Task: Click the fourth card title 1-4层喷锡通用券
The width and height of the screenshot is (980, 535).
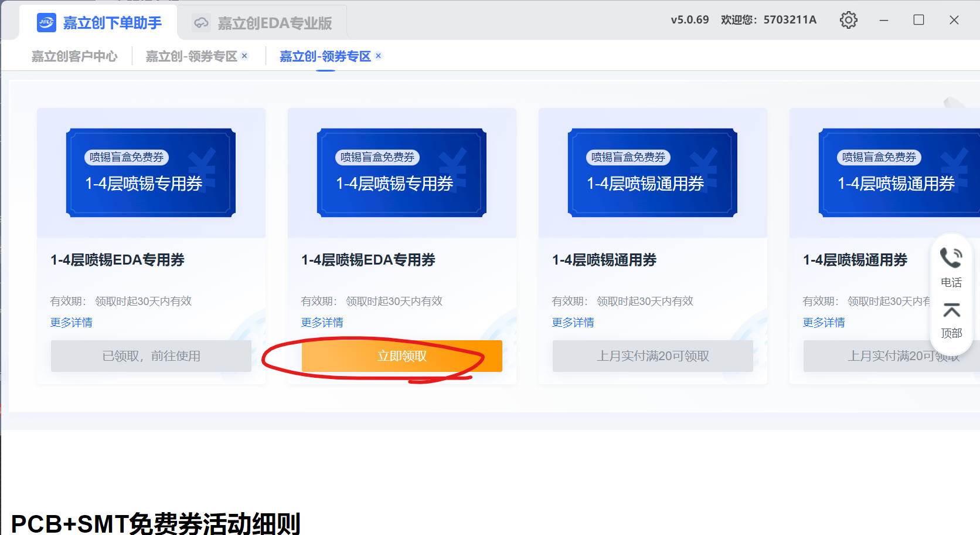Action: (x=855, y=260)
